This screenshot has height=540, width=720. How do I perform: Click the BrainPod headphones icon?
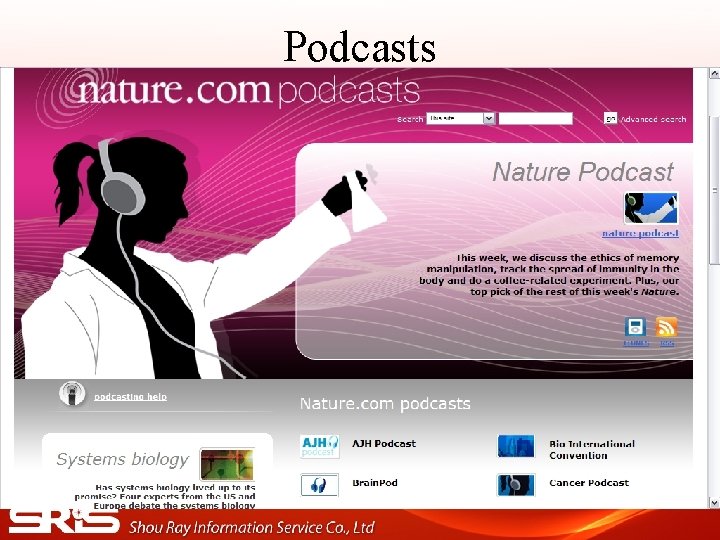tap(320, 485)
